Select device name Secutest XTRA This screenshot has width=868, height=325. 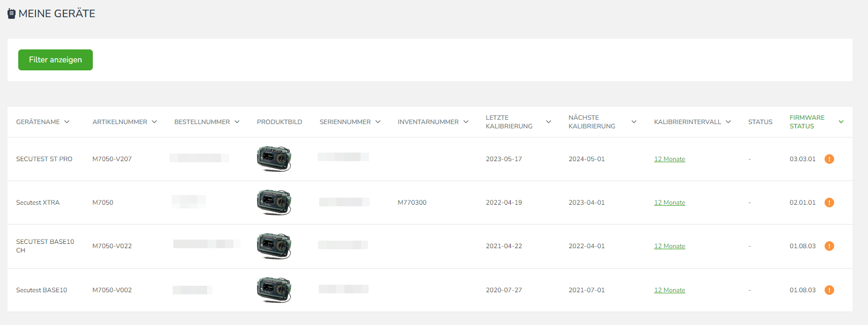38,203
